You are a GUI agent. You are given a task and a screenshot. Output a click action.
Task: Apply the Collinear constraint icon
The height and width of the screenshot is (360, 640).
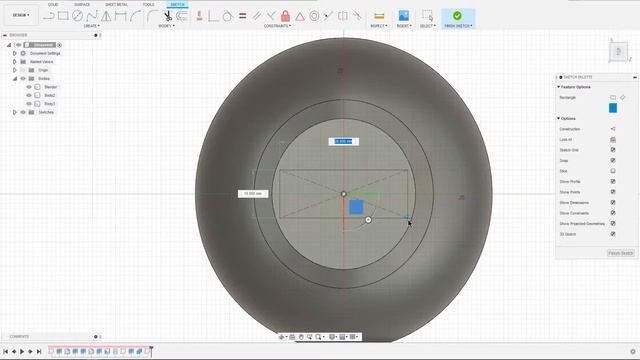(x=328, y=16)
